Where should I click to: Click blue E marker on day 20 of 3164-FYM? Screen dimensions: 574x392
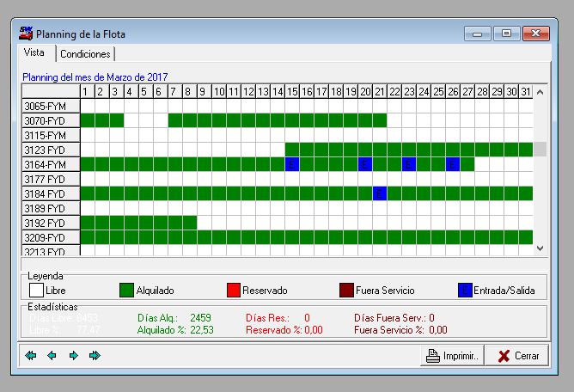point(365,164)
